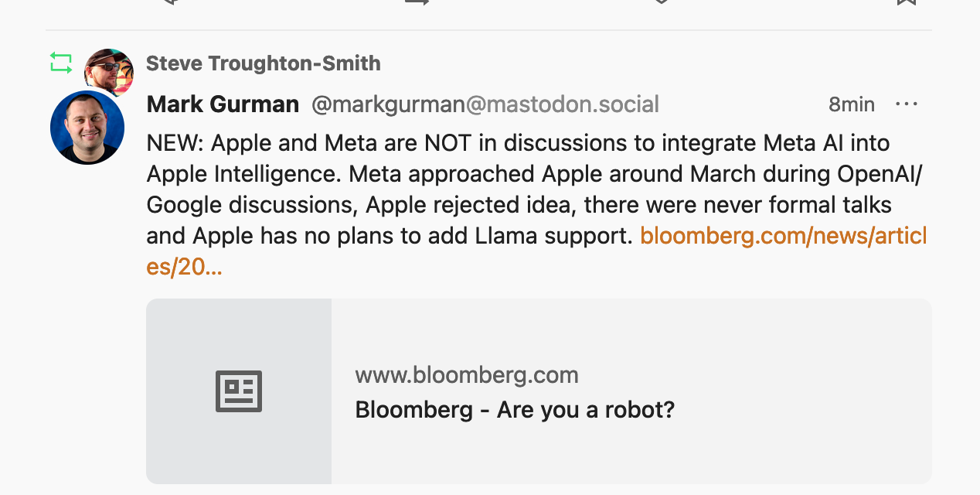Click the partially visible reply icon at top
This screenshot has height=495, width=980.
pyautogui.click(x=172, y=2)
